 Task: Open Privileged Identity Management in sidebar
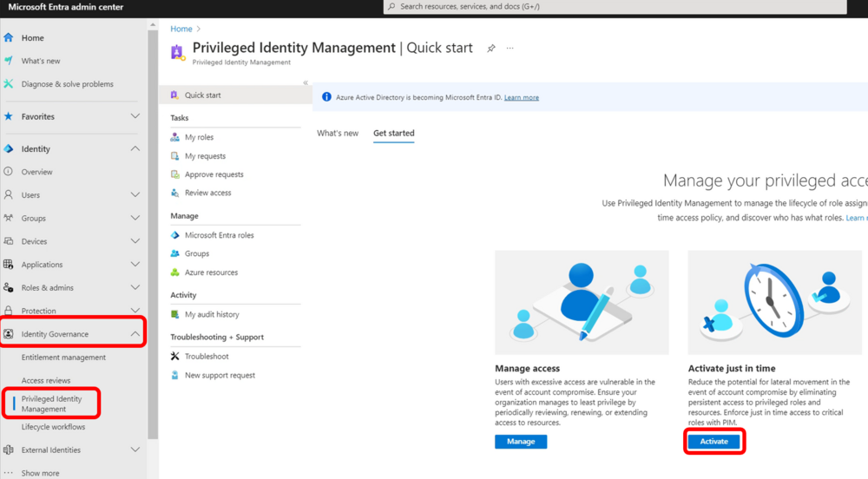[x=51, y=404]
